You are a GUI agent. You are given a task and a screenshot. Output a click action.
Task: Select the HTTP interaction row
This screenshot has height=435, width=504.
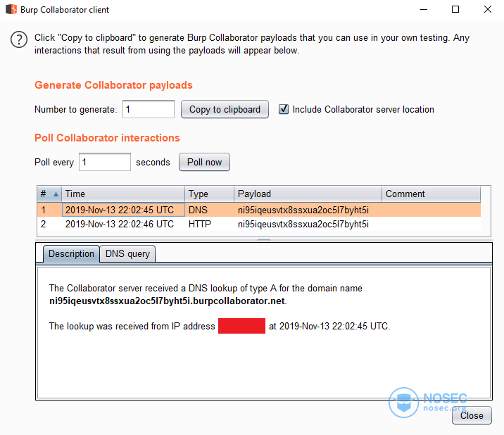click(259, 224)
